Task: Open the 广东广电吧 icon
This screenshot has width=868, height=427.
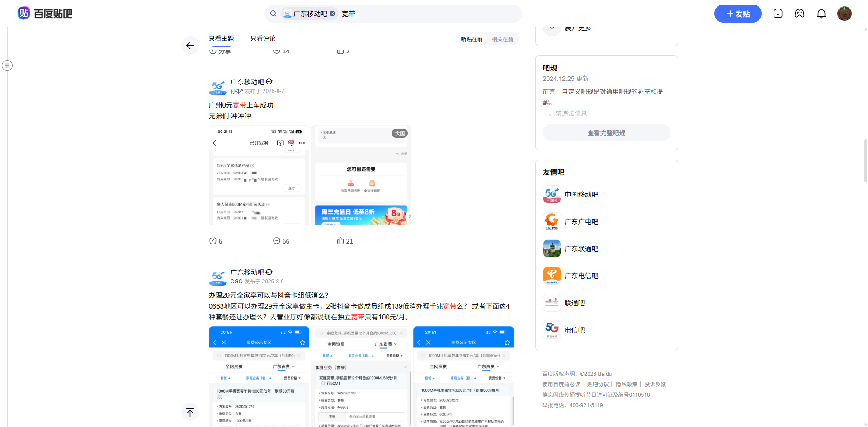Action: pyautogui.click(x=552, y=222)
